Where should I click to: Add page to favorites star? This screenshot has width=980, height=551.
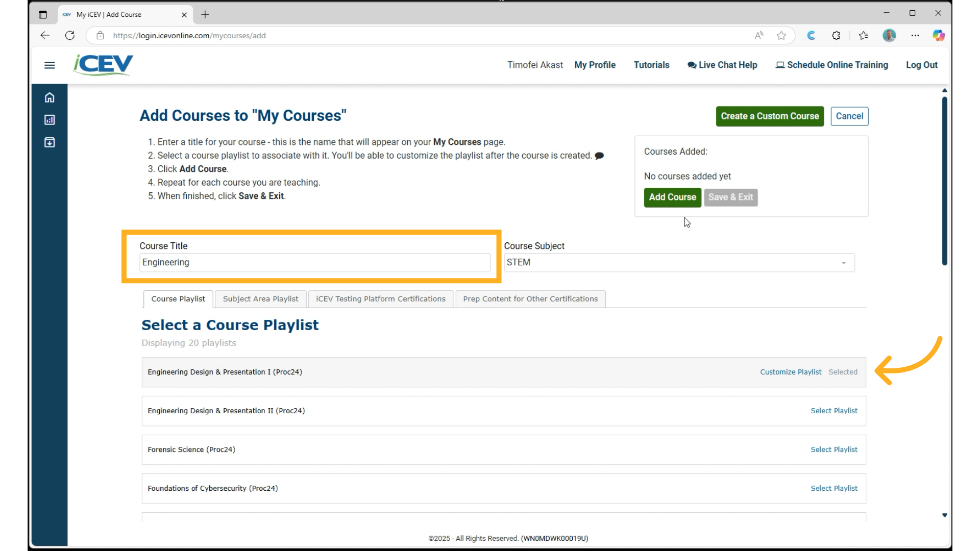(x=781, y=35)
